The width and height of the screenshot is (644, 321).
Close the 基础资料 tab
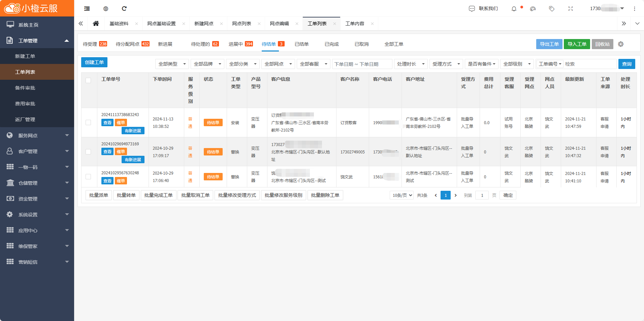pos(136,24)
